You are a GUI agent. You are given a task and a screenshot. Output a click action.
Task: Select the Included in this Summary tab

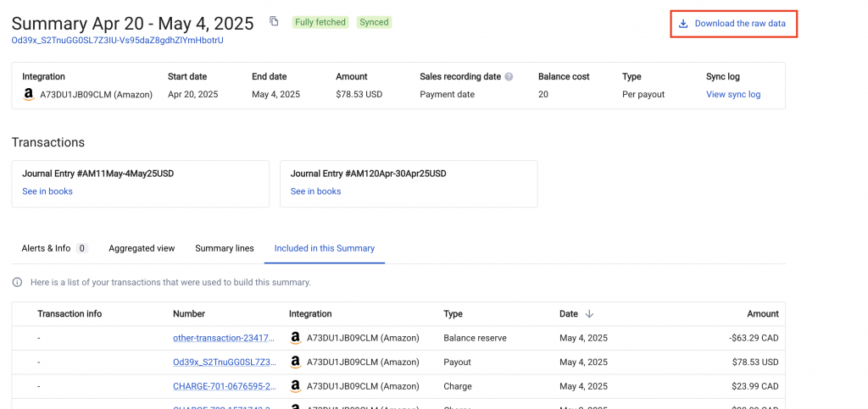[324, 248]
